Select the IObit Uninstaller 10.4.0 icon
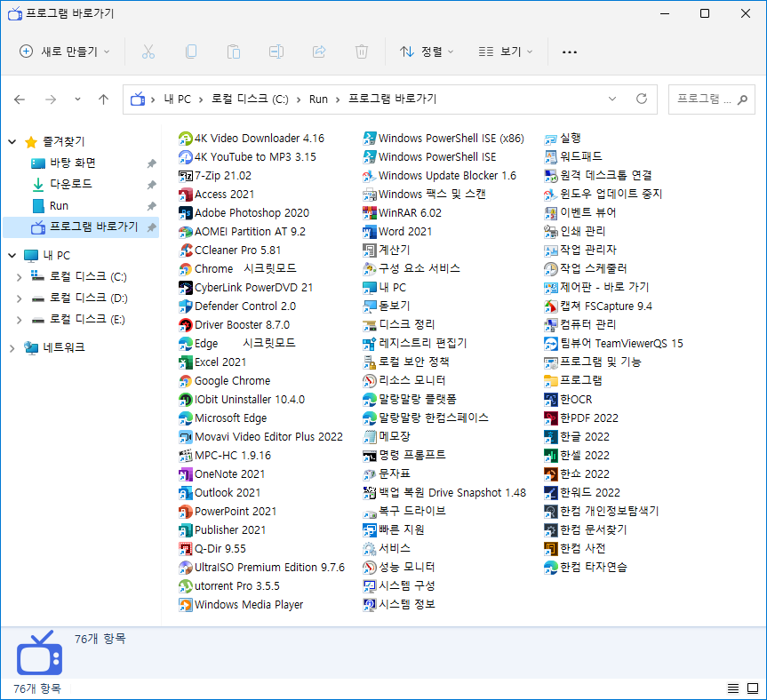This screenshot has height=700, width=767. pyautogui.click(x=186, y=400)
